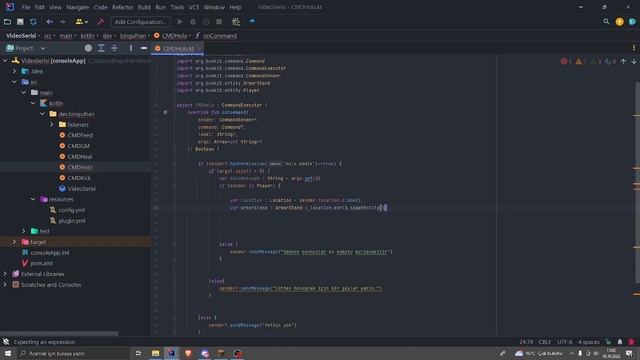The width and height of the screenshot is (640, 360).
Task: Open the CMDFeed file in tree
Action: point(80,135)
